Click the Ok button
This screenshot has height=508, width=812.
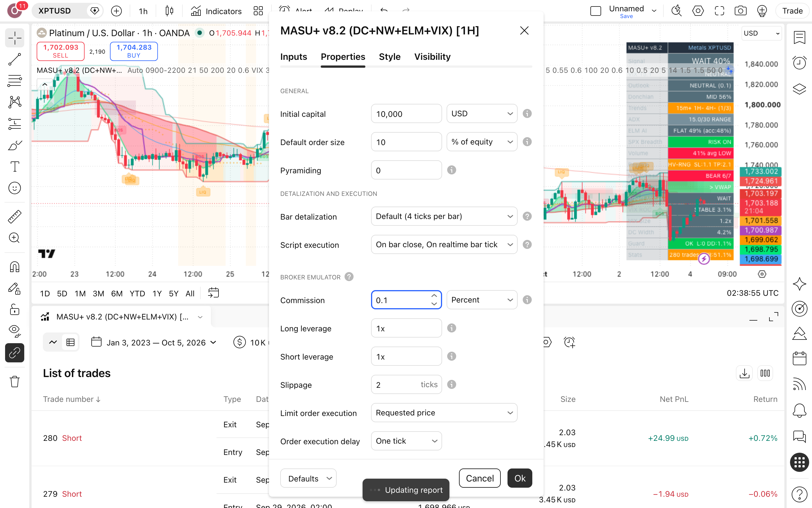click(x=520, y=478)
